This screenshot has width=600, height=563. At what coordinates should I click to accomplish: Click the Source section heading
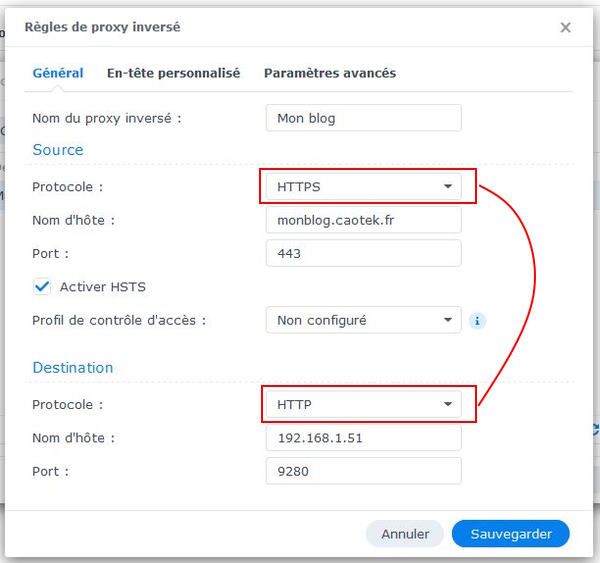(x=58, y=150)
